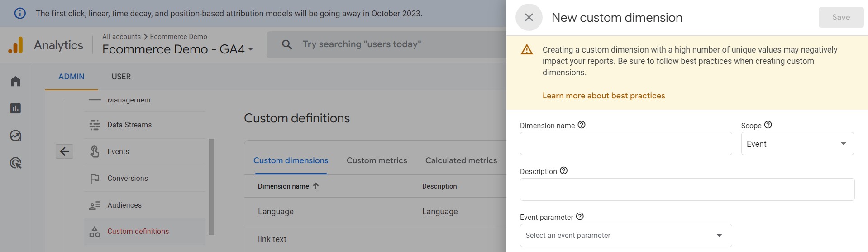Viewport: 868px width, 252px height.
Task: Click the Description help icon
Action: [x=563, y=171]
